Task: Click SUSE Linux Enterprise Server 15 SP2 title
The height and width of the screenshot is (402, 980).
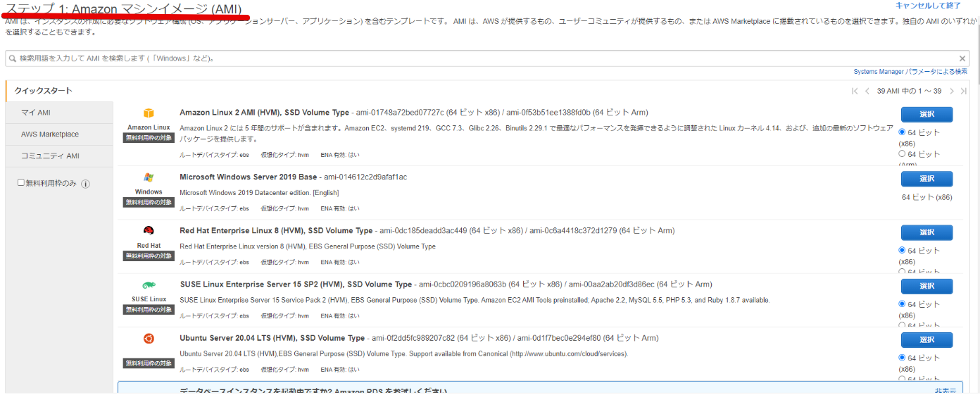Action: [296, 284]
